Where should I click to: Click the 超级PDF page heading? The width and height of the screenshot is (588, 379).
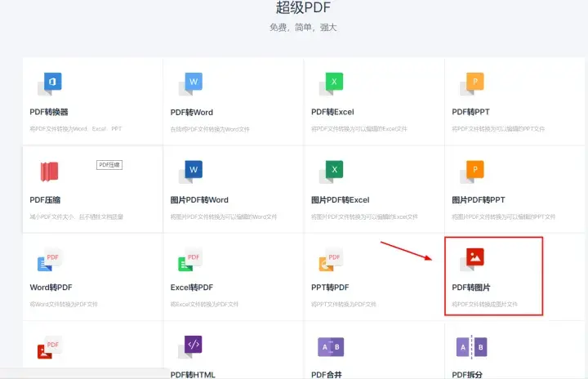pyautogui.click(x=303, y=7)
